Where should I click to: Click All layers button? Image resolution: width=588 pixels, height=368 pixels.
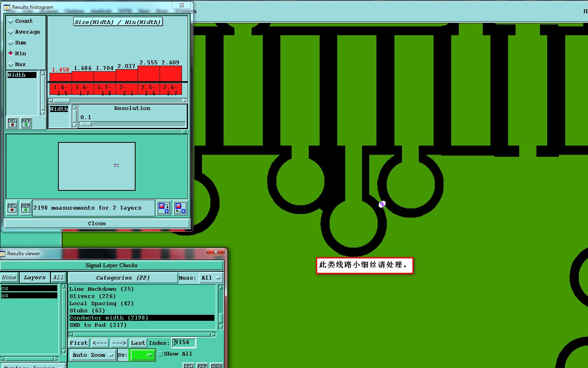pos(58,277)
